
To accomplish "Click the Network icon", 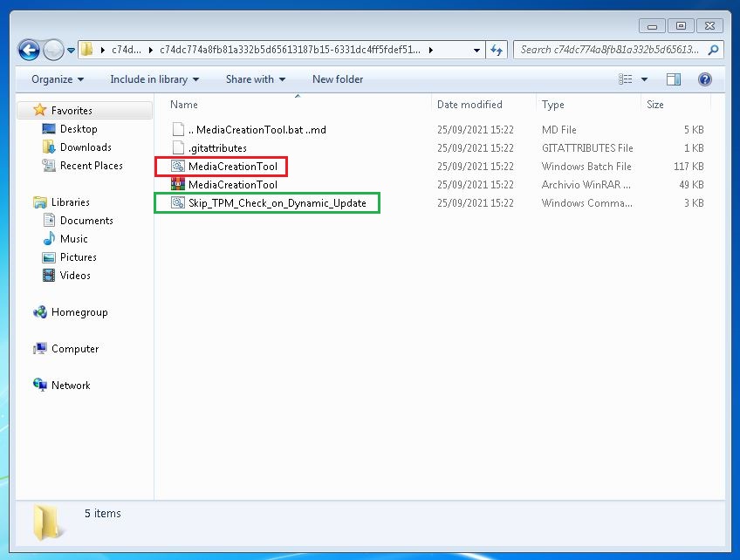I will tap(40, 385).
